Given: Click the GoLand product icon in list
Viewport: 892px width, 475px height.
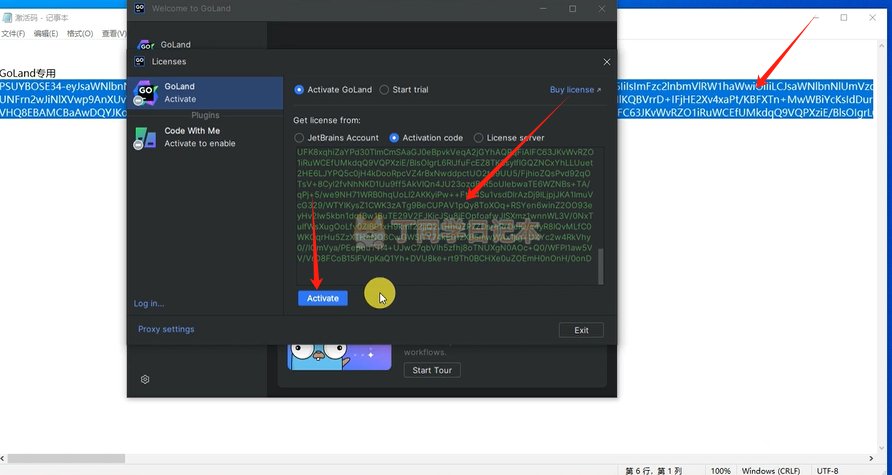Looking at the screenshot, I should coord(145,93).
